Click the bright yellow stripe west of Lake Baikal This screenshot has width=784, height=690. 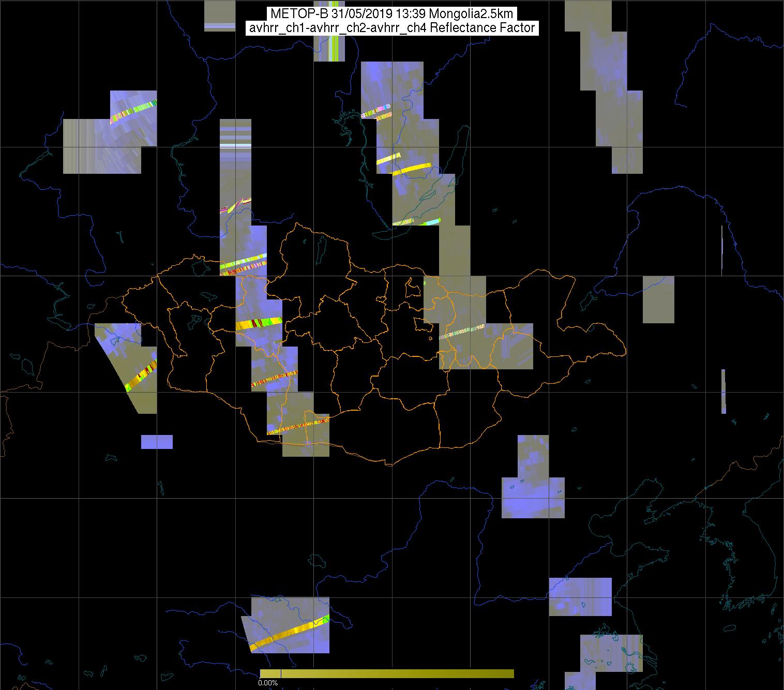[x=411, y=169]
